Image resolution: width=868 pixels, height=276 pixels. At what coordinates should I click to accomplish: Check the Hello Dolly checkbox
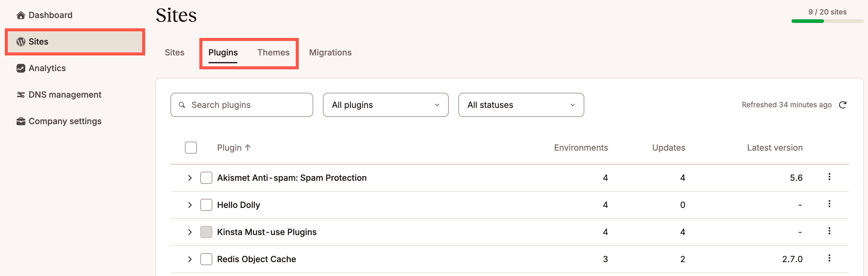206,205
